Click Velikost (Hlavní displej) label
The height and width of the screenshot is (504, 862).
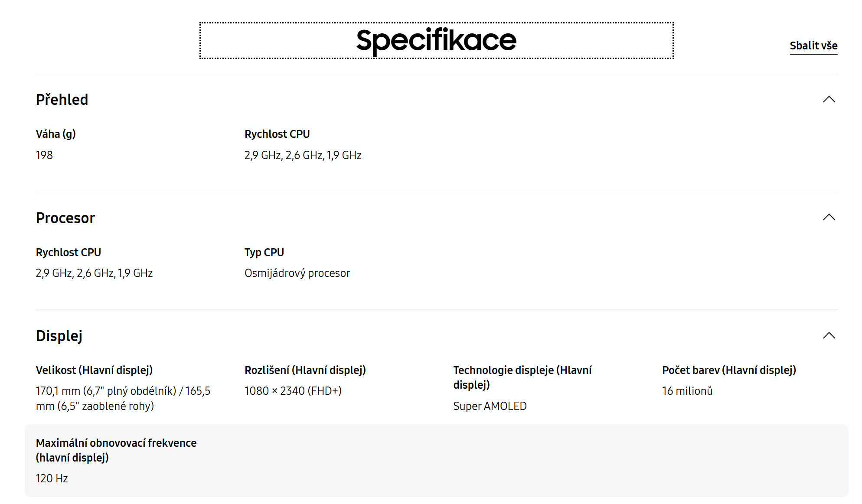click(94, 370)
